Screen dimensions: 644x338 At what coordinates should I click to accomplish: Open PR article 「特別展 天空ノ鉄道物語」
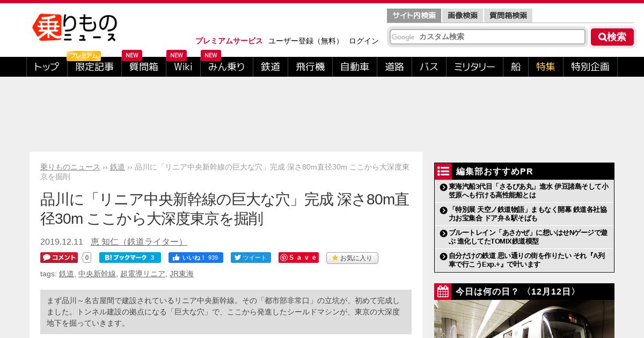point(529,214)
